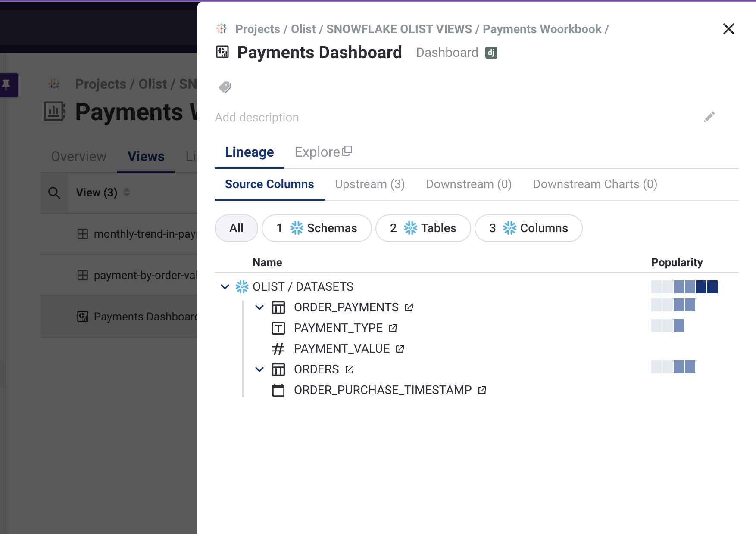Open ORDER_PURCHASE_TIMESTAMP external link icon
The height and width of the screenshot is (534, 756).
[x=482, y=390]
